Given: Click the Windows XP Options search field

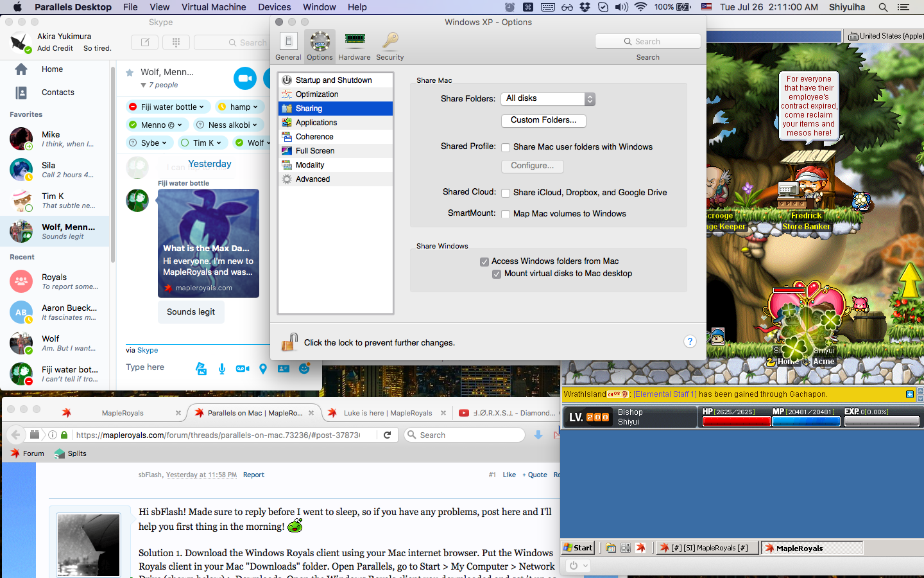Looking at the screenshot, I should pos(648,41).
